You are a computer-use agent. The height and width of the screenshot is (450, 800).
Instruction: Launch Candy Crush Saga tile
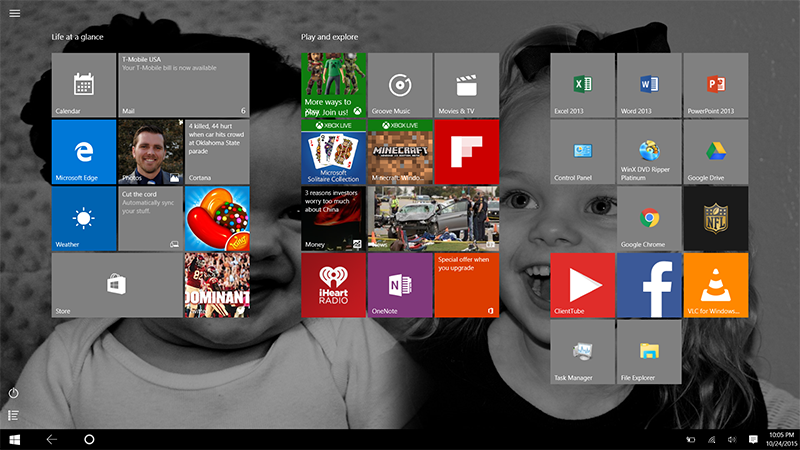(217, 218)
